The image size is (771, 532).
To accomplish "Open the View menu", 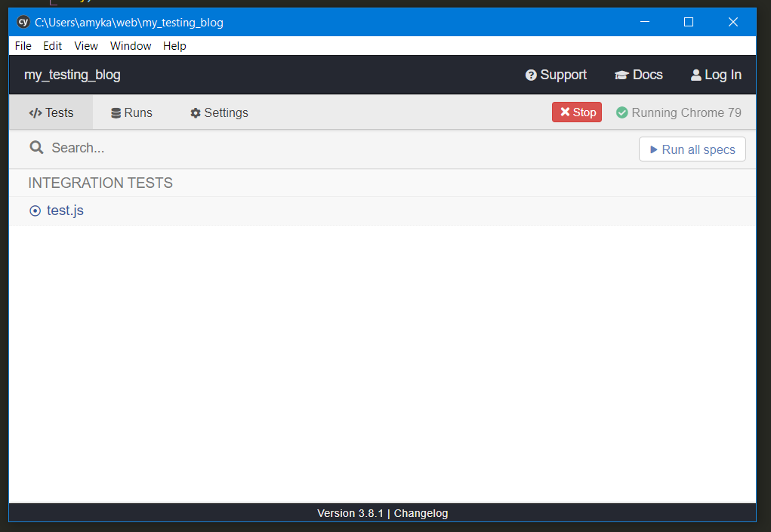I will pos(86,46).
